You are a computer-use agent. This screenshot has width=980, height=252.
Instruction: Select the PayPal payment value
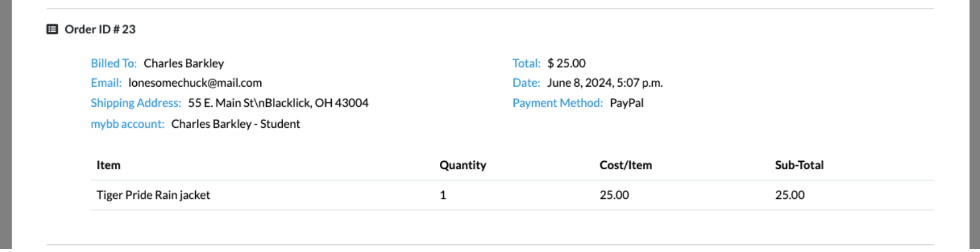pos(627,103)
